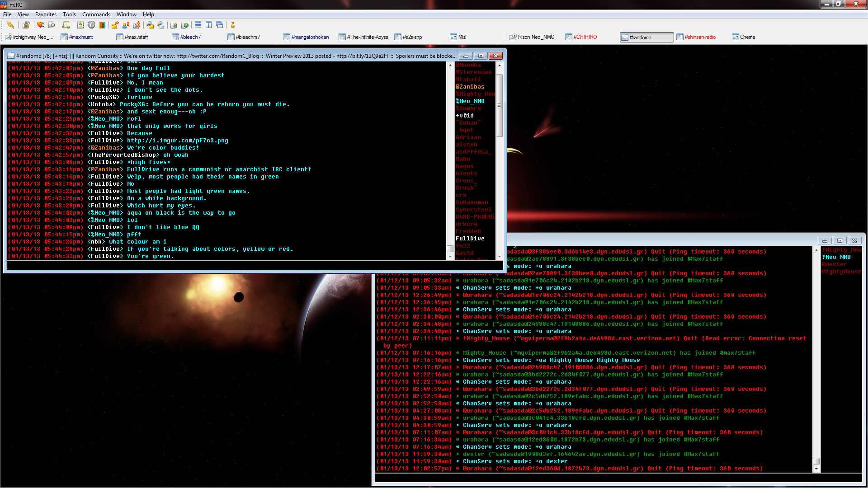Open the Address Book icon
This screenshot has width=868, height=488.
click(x=80, y=25)
